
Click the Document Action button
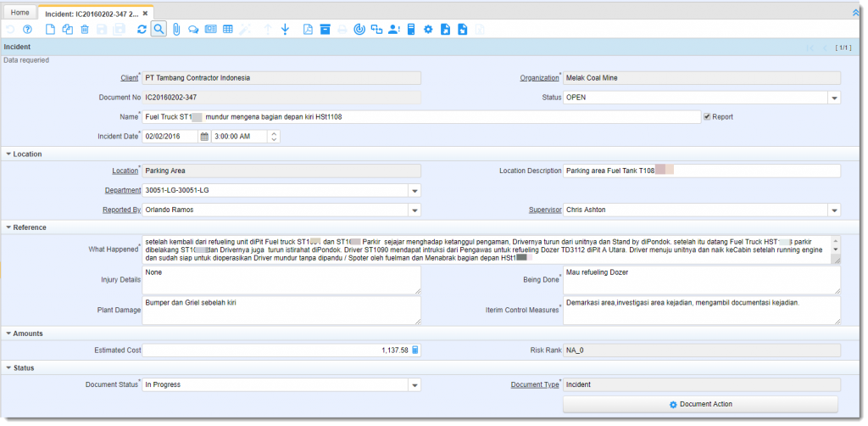tap(699, 404)
